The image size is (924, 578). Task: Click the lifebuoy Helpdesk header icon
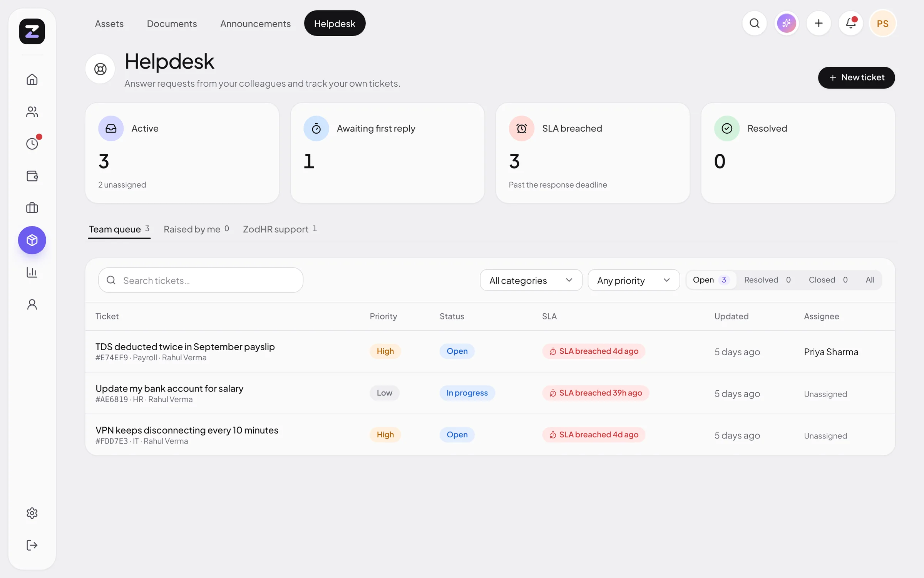pos(100,69)
